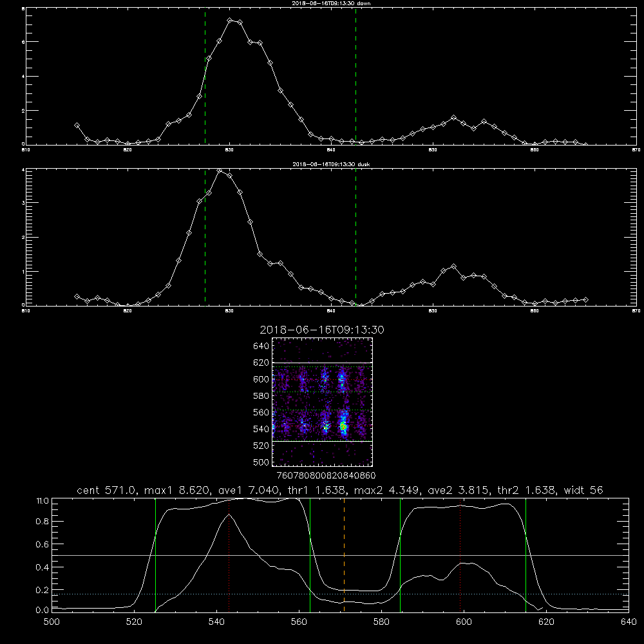Select the 'max2 4.349' value in stats line
The image size is (644, 644).
click(387, 490)
